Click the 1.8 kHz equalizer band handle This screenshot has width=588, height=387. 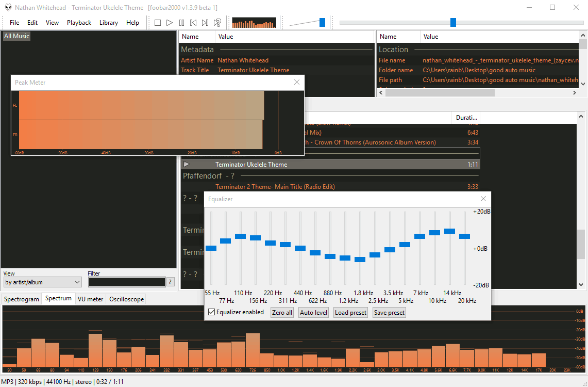pos(360,260)
